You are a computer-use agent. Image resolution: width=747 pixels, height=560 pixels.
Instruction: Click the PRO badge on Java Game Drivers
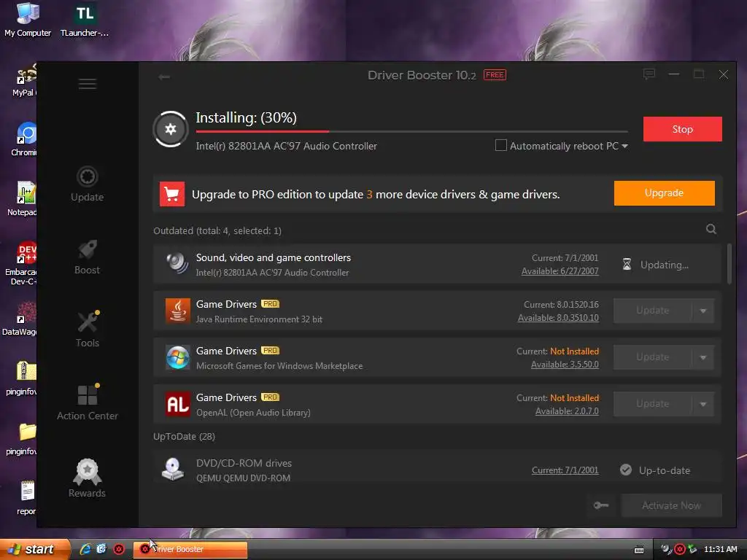coord(270,304)
